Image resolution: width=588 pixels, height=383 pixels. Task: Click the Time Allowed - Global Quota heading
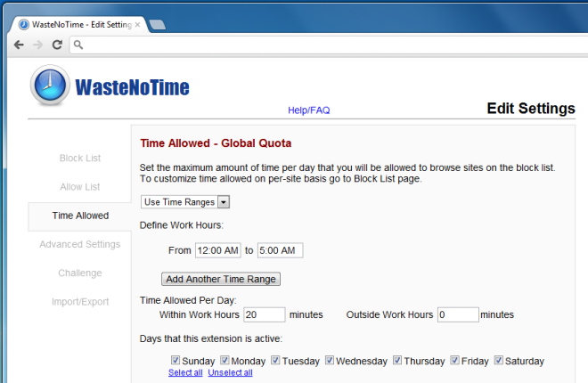(216, 143)
